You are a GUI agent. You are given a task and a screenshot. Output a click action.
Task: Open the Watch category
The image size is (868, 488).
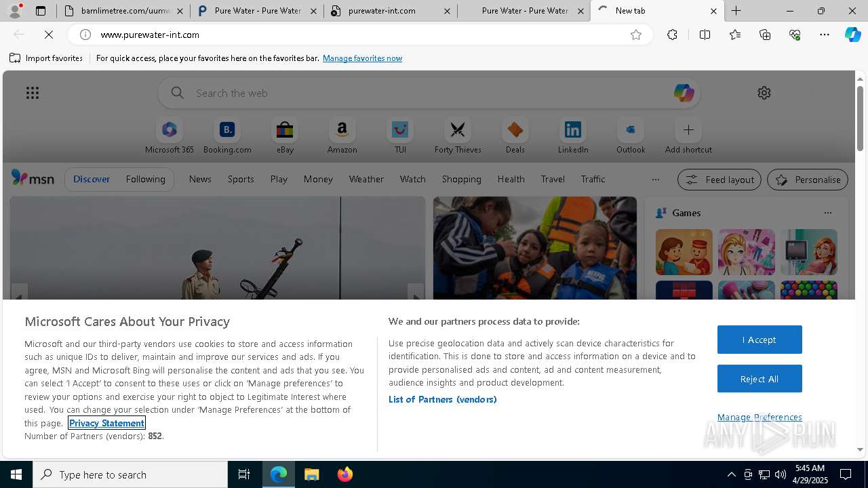[413, 179]
